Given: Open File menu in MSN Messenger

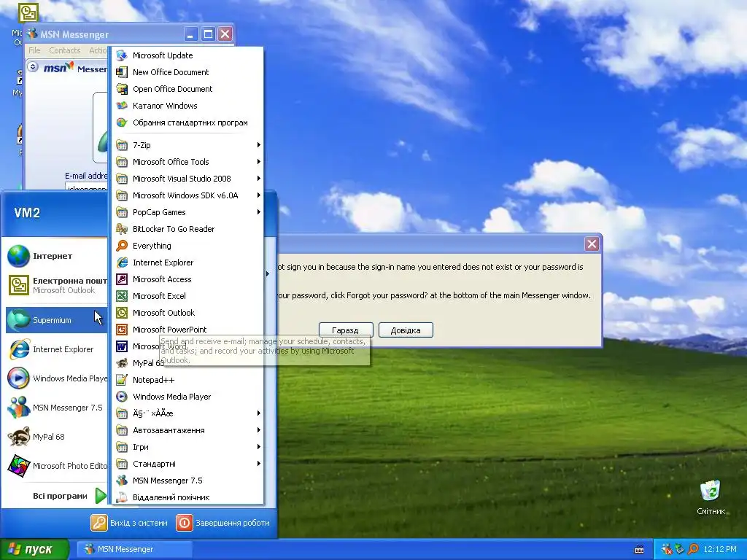Looking at the screenshot, I should click(x=34, y=50).
